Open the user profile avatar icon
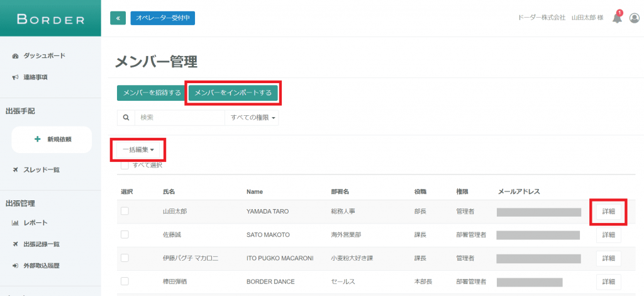Screen dimensions: 644x296 pos(634,18)
